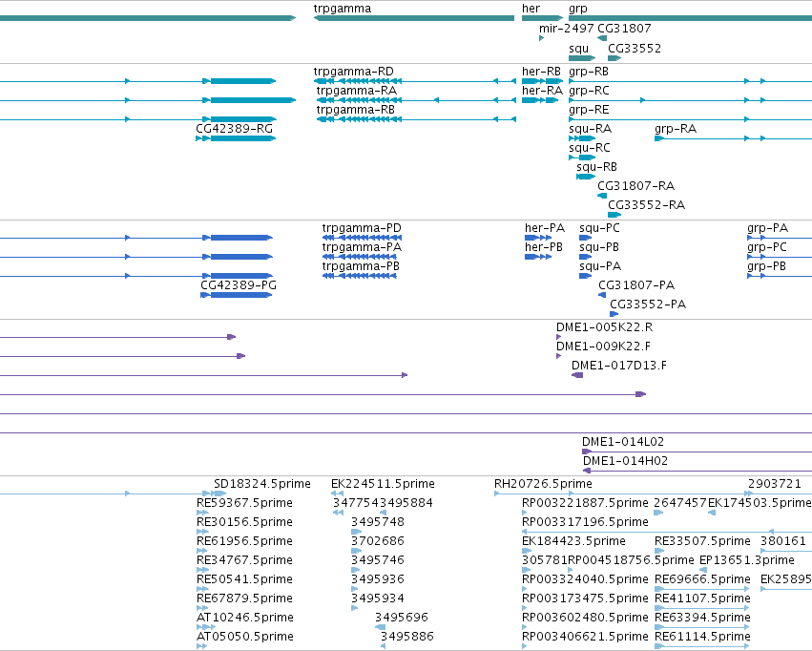This screenshot has width=812, height=651.
Task: Select the squ-RB transcript label
Action: pyautogui.click(x=596, y=167)
